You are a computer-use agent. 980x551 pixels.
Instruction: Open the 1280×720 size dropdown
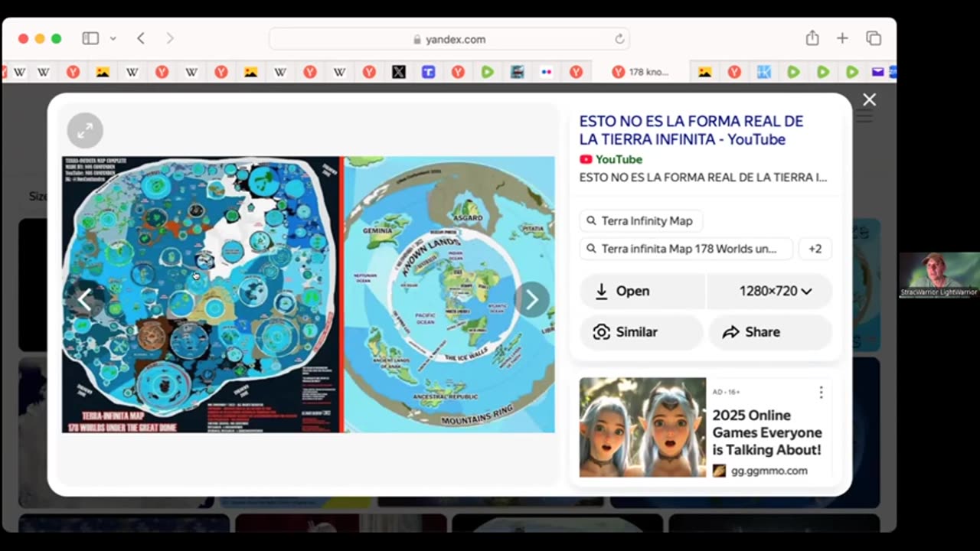click(769, 291)
